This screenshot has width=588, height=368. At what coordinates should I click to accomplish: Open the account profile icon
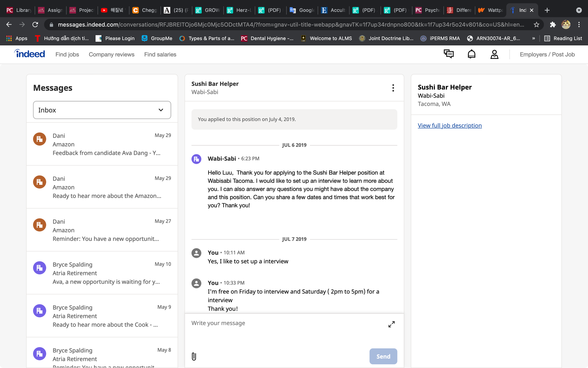point(494,54)
